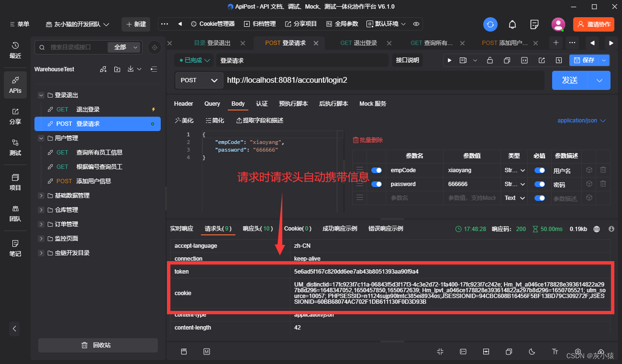
Task: Click the console terminal icon in bottom bar
Action: pyautogui.click(x=463, y=352)
